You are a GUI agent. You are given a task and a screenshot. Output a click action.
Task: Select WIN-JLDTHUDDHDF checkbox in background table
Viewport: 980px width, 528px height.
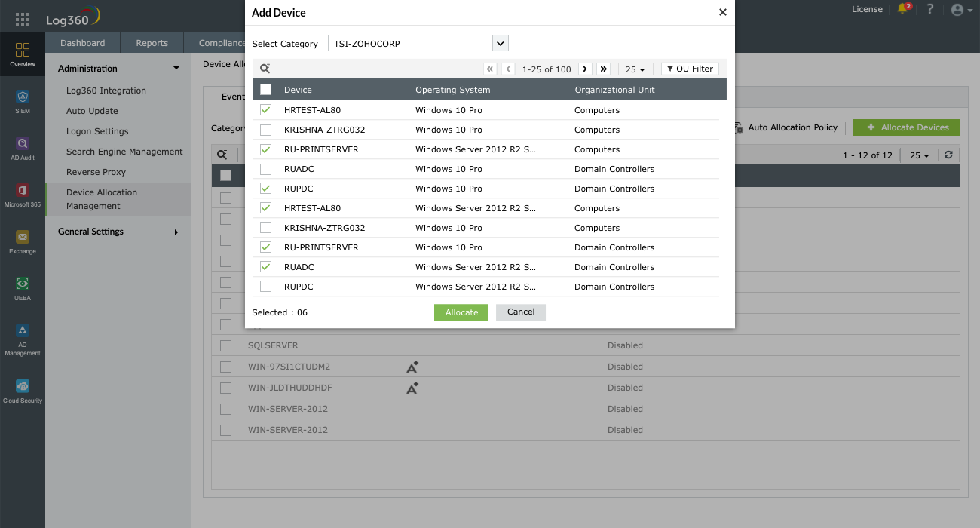(x=225, y=388)
